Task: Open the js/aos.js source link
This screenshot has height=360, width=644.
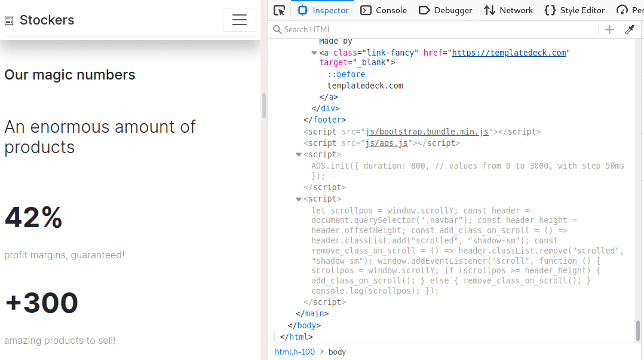Action: [x=386, y=143]
